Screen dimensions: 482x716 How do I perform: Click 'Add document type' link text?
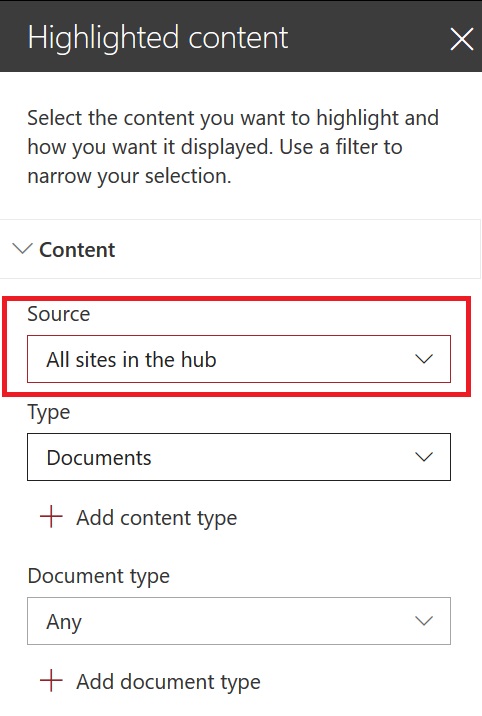click(168, 682)
